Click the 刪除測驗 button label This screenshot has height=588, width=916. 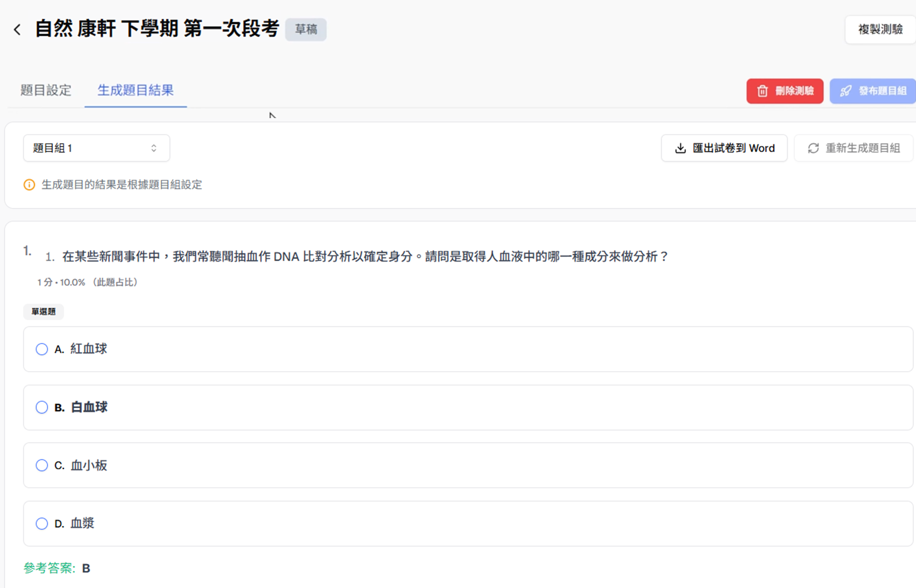(x=794, y=91)
